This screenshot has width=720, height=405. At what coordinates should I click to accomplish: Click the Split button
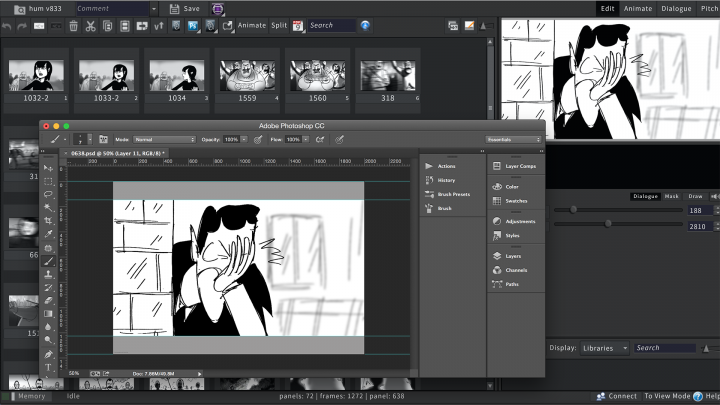(x=279, y=25)
